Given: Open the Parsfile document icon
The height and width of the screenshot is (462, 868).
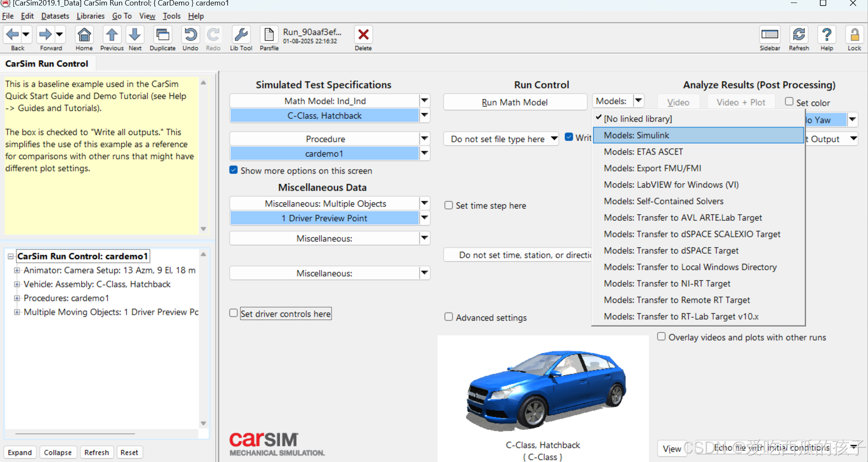Looking at the screenshot, I should tap(269, 35).
